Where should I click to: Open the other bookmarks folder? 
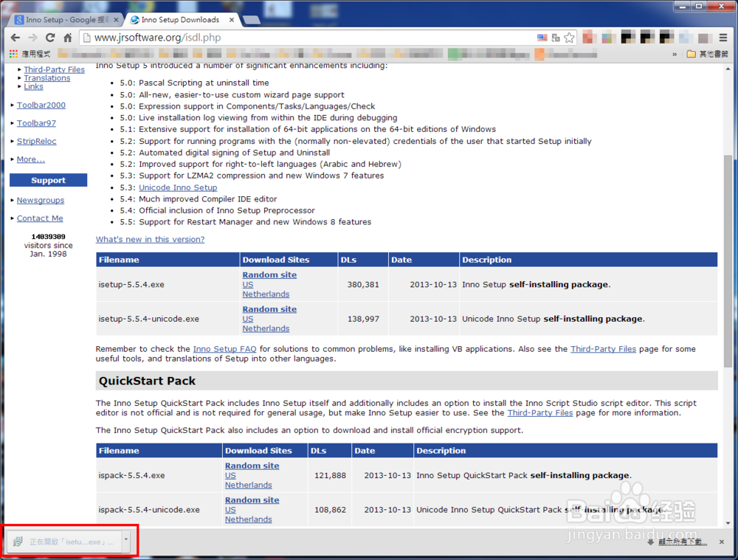[708, 54]
